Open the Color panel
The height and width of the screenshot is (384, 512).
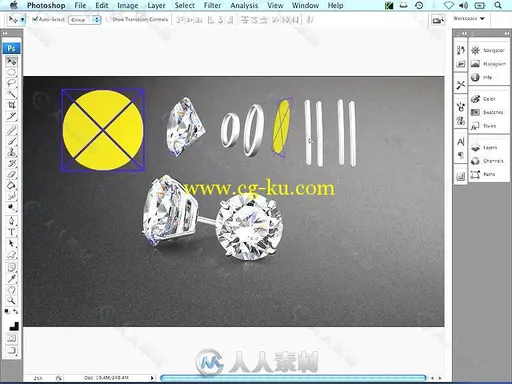coord(483,99)
